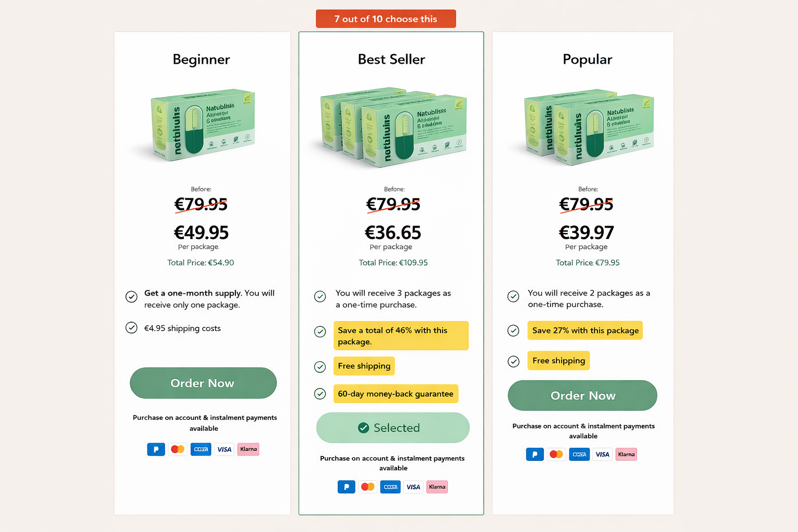Select the PayPal payment icon under Beginner plan

(x=156, y=449)
